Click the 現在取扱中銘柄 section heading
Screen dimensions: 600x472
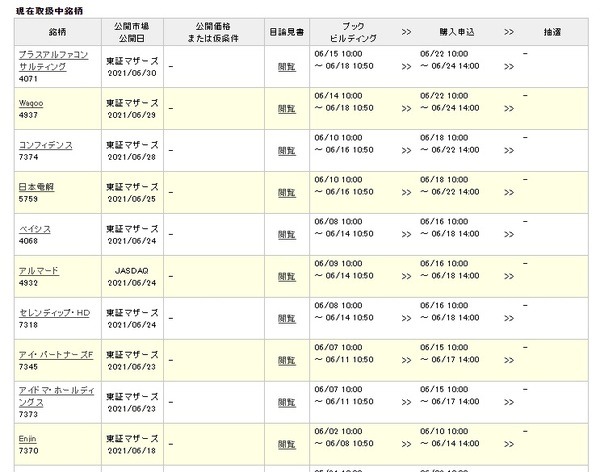[49, 11]
